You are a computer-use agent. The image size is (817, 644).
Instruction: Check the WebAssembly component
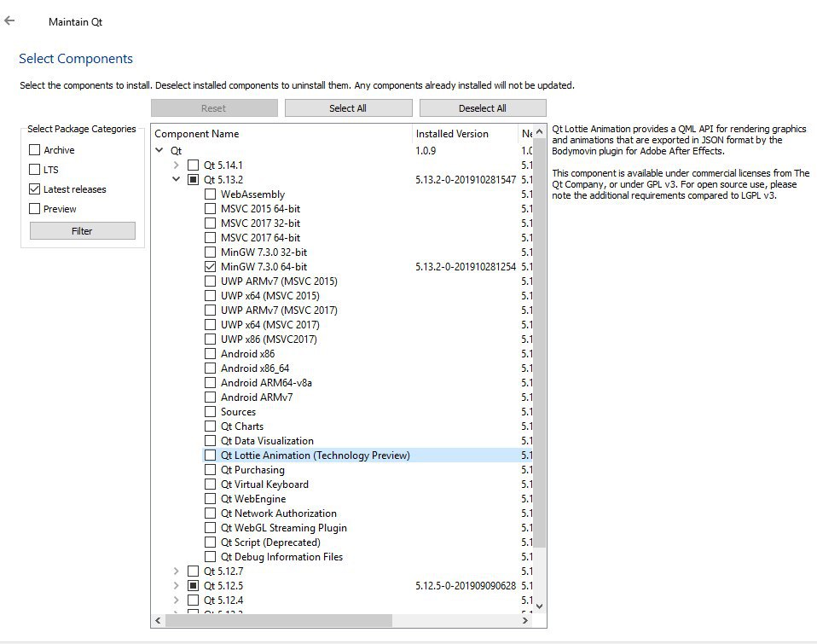click(210, 194)
